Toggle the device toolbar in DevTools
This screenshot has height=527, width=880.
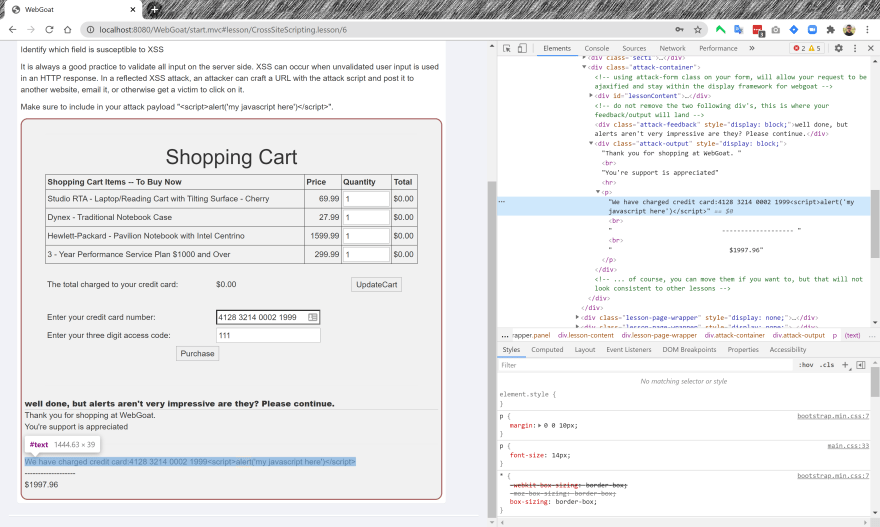(x=522, y=48)
